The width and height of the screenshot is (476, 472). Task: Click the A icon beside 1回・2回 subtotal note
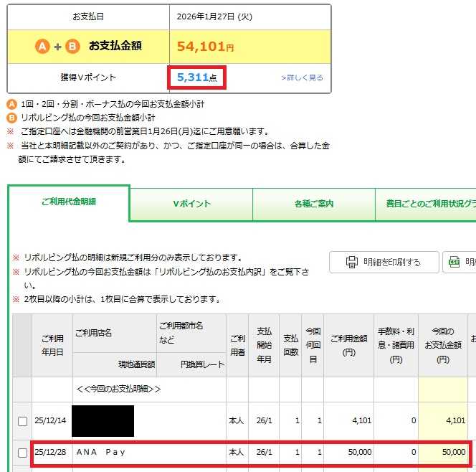[x=11, y=105]
